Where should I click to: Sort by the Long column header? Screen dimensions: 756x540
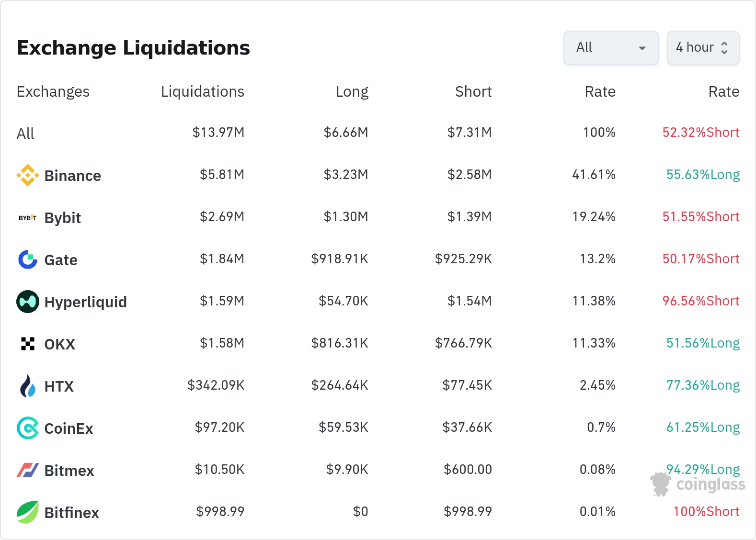352,91
